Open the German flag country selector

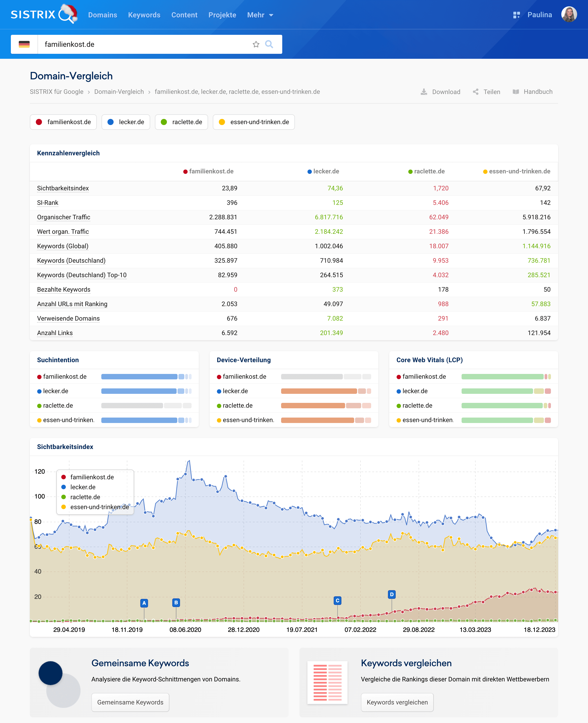point(24,44)
